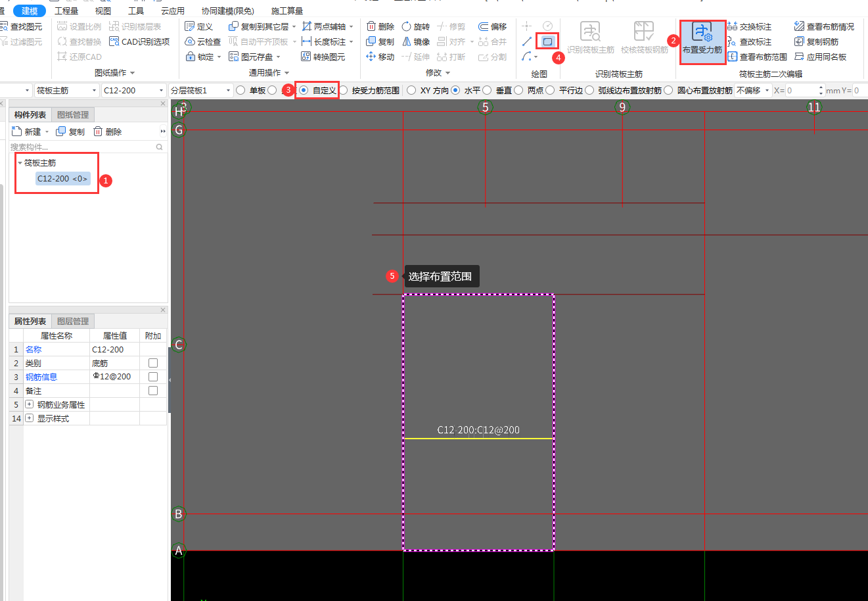
Task: Click 查改标注 edit annotation tool
Action: tap(749, 41)
